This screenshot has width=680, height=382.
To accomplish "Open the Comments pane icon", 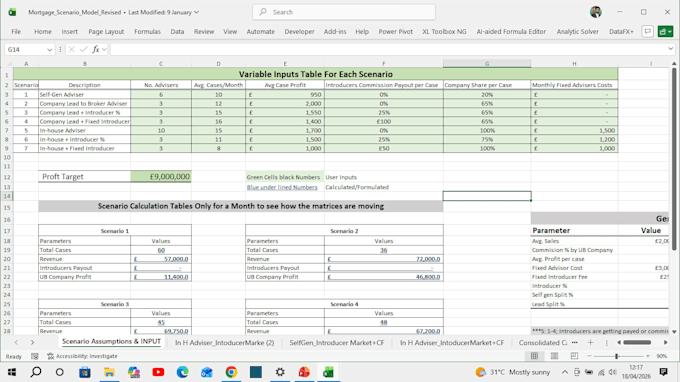I will [647, 32].
